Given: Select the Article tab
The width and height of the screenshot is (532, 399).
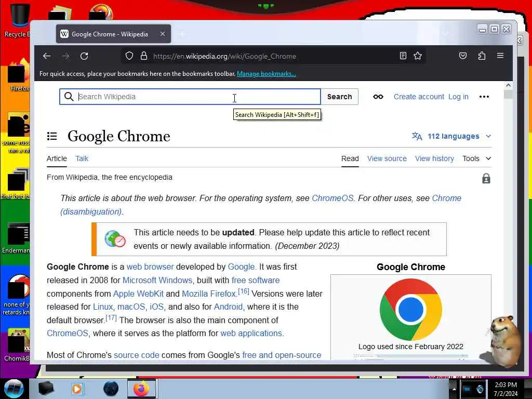Looking at the screenshot, I should click(57, 158).
